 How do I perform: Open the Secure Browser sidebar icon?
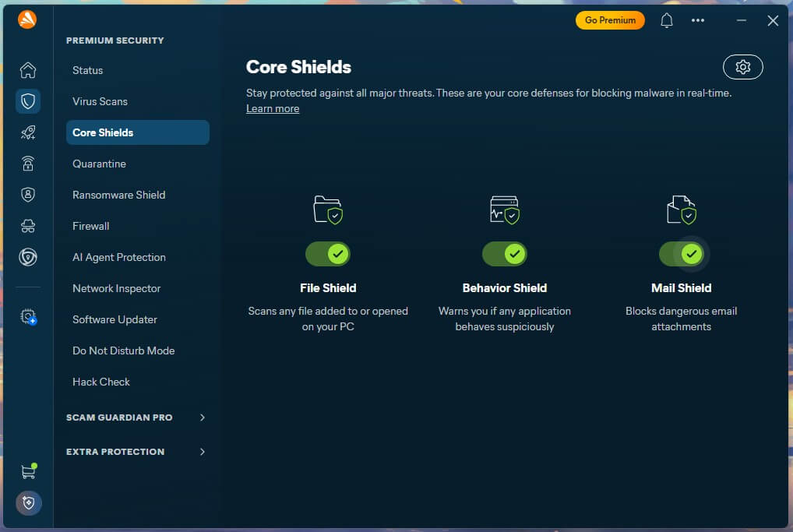click(x=28, y=257)
